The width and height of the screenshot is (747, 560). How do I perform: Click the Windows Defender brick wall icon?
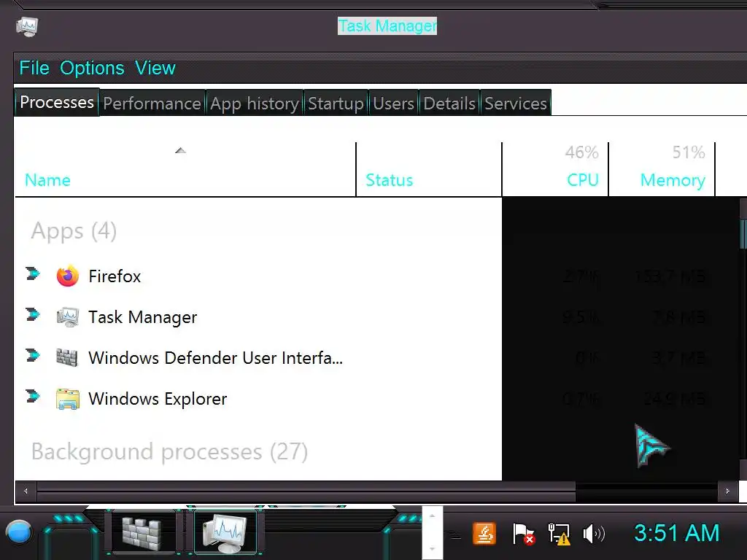pos(67,357)
